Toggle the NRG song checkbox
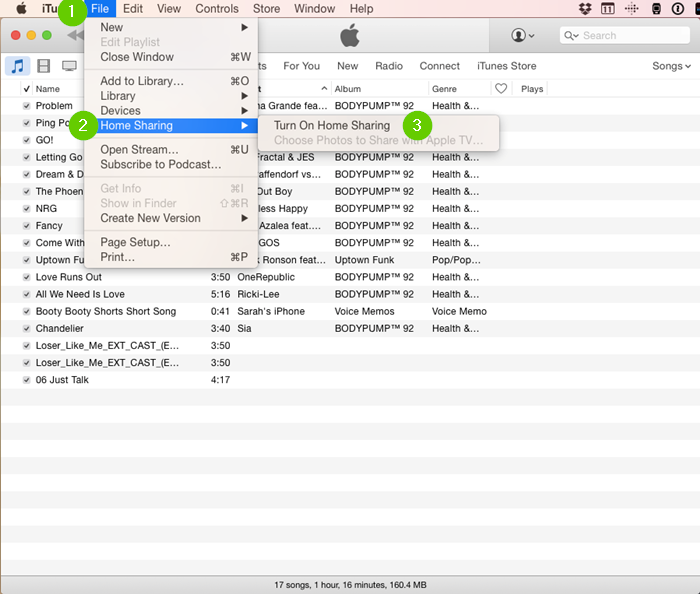This screenshot has height=594, width=700. click(26, 208)
